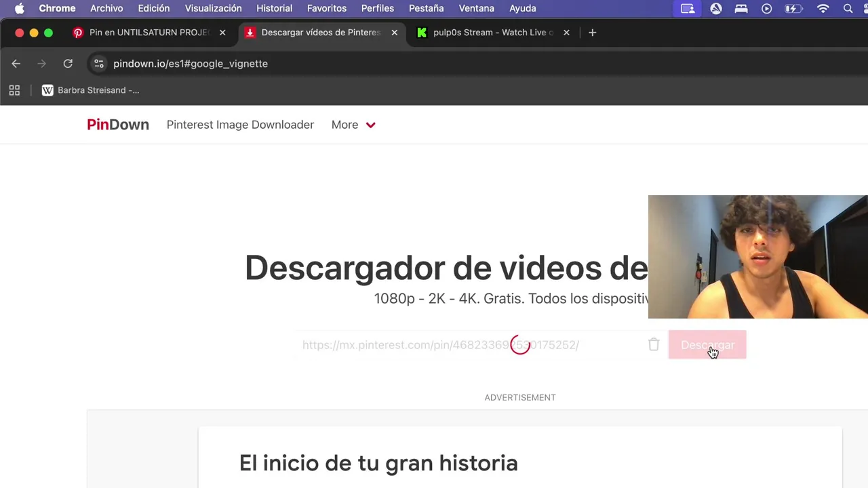Open the Perfiles menu

click(378, 8)
